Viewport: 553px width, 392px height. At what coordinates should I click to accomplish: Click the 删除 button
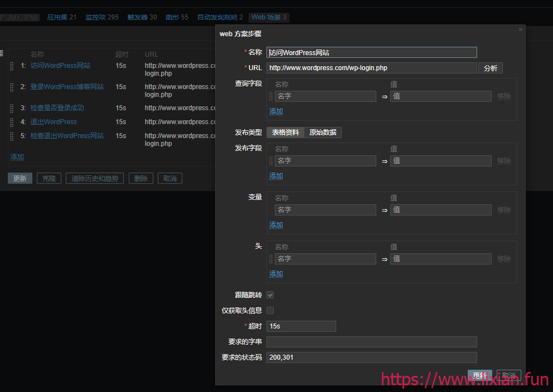point(140,178)
